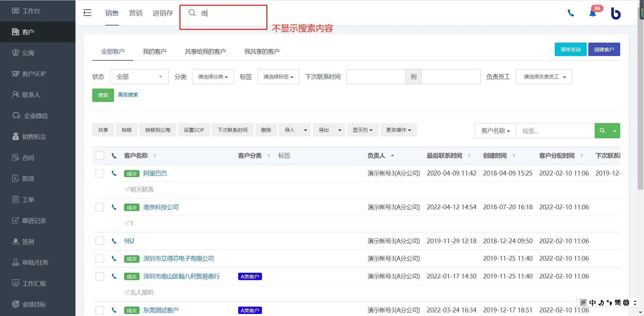The height and width of the screenshot is (316, 644).
Task: Switch to the 销售 top tab
Action: [x=112, y=13]
